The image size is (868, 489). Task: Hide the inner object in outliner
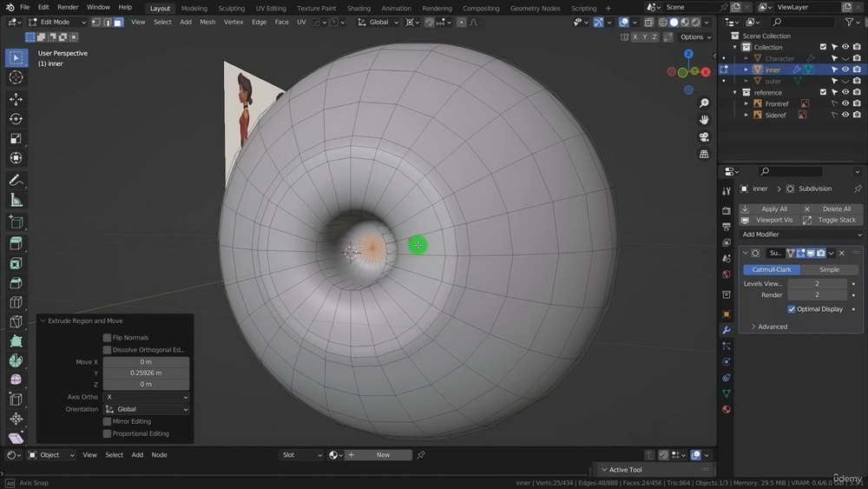(x=845, y=69)
